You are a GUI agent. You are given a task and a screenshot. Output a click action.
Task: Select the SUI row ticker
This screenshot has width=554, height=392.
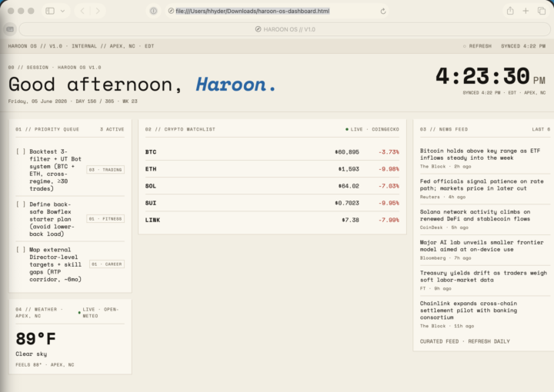(151, 203)
